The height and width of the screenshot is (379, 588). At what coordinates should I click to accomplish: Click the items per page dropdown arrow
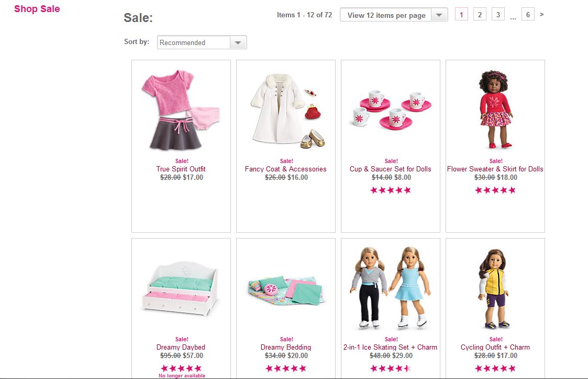439,15
